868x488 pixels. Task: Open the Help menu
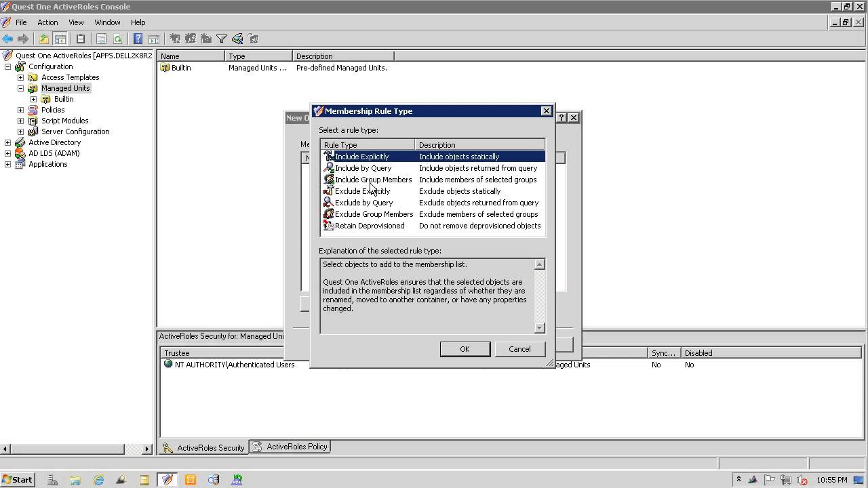pyautogui.click(x=138, y=22)
